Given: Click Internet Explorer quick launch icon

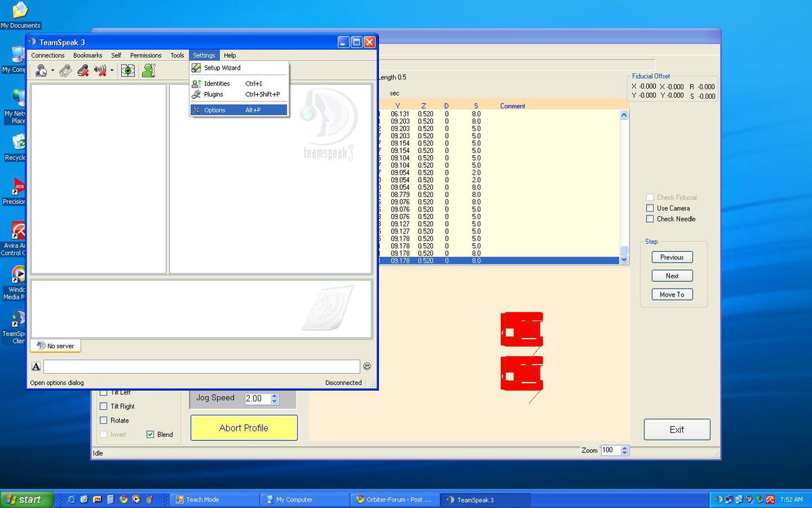Looking at the screenshot, I should pyautogui.click(x=71, y=500).
